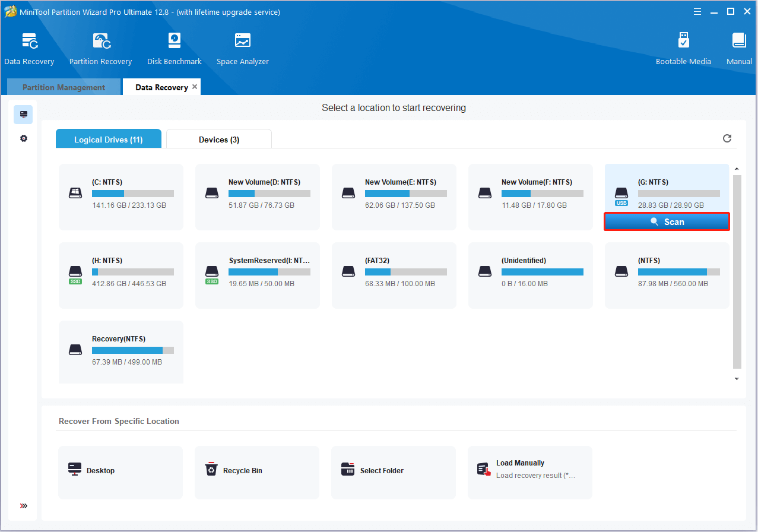The width and height of the screenshot is (758, 532).
Task: Open the title bar hamburger menu
Action: pyautogui.click(x=698, y=12)
